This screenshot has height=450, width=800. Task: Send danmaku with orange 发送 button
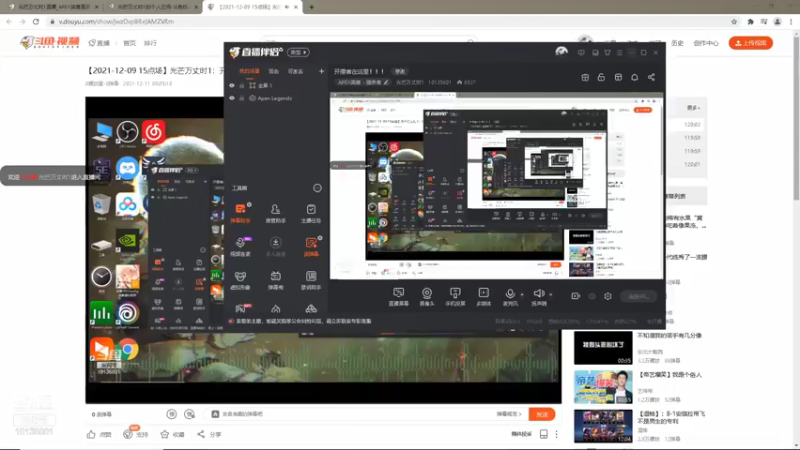tap(542, 414)
